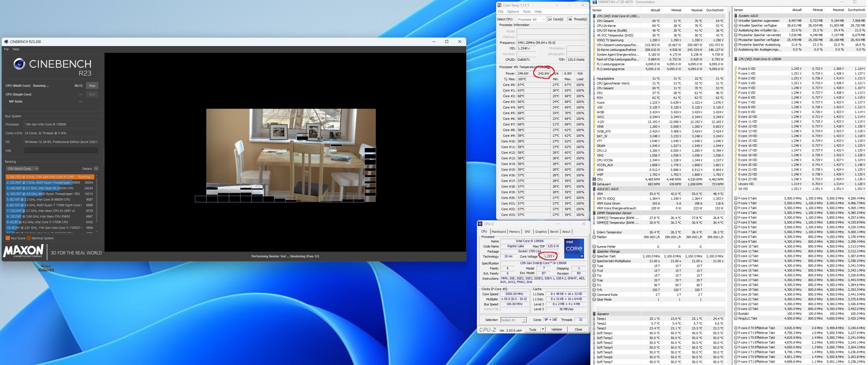Click the Validate button in CPU-Z
868x365 pixels.
coord(556,329)
